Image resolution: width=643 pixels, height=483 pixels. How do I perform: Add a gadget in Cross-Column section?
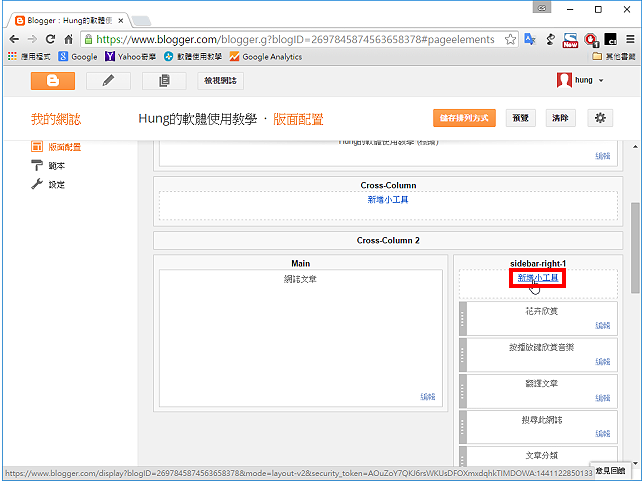click(x=388, y=200)
